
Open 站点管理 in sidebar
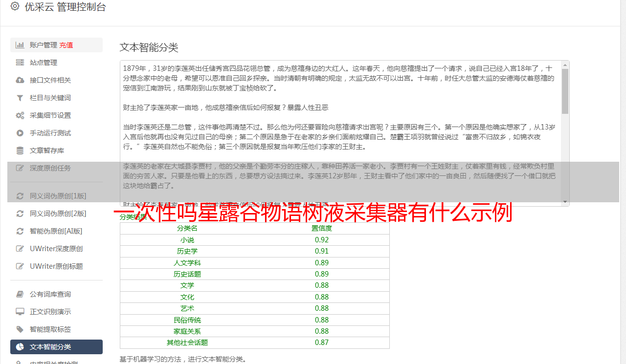pos(56,63)
